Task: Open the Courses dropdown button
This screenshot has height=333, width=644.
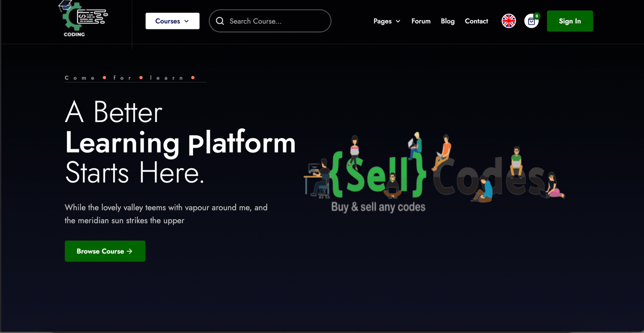Action: (172, 21)
